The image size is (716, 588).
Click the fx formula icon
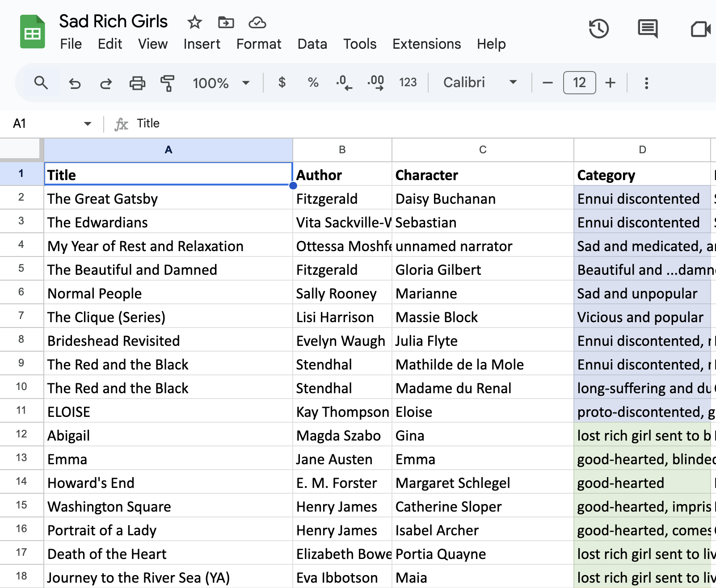(x=121, y=124)
